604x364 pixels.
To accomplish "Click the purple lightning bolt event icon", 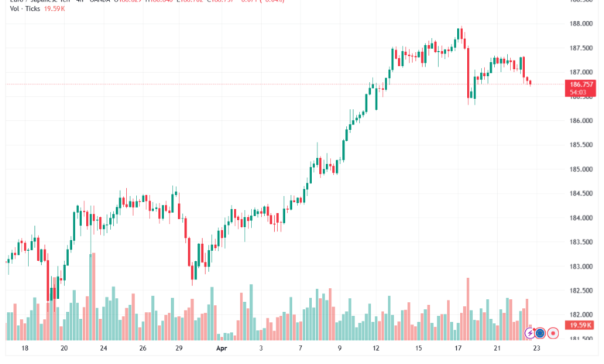I will 530,333.
